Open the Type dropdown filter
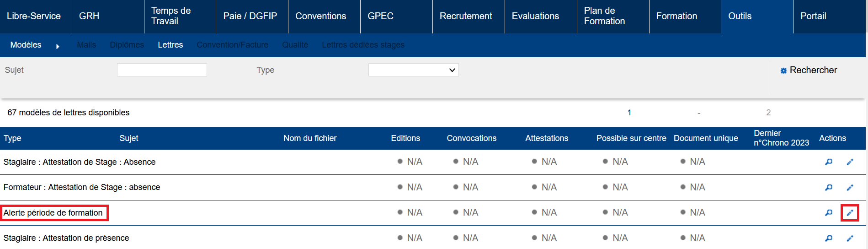The image size is (868, 249). [x=413, y=70]
